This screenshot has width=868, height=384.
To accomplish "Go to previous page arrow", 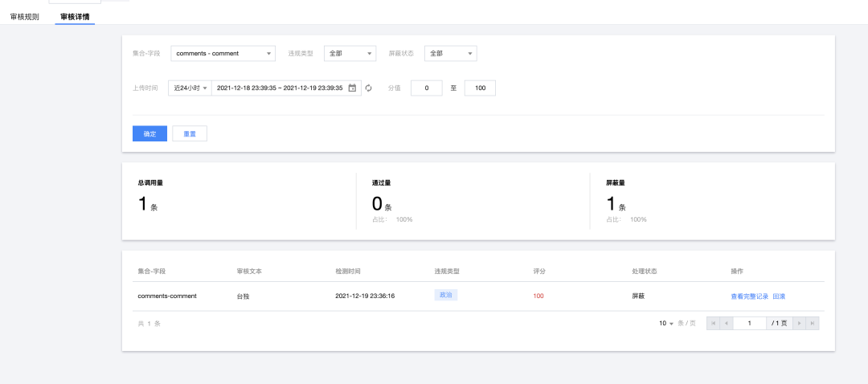I will [x=727, y=323].
